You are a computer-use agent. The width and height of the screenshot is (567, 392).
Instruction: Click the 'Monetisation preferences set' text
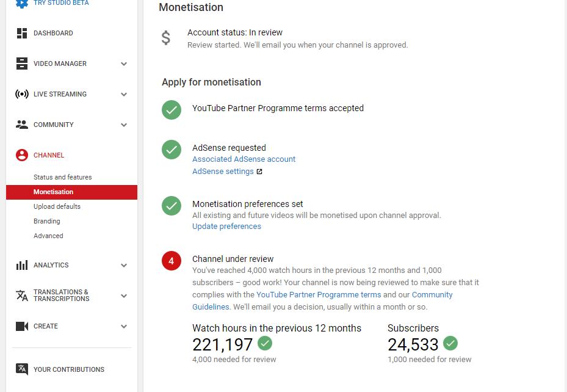pos(247,204)
